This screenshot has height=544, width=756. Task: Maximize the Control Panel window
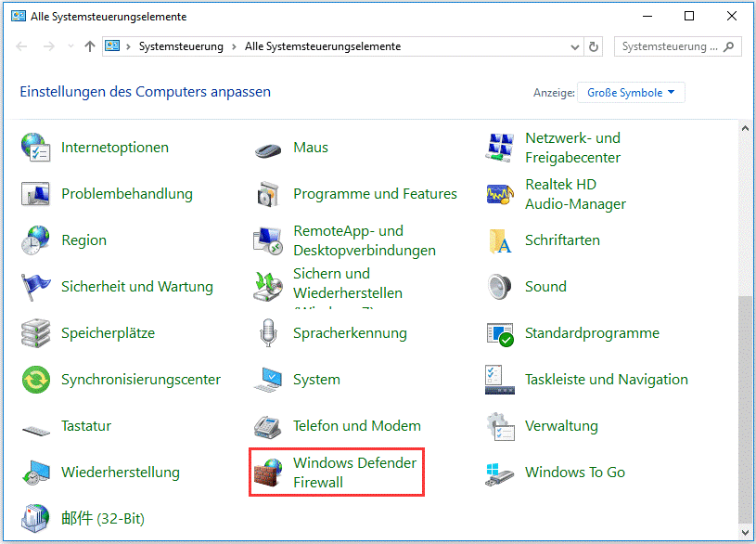[x=689, y=16]
